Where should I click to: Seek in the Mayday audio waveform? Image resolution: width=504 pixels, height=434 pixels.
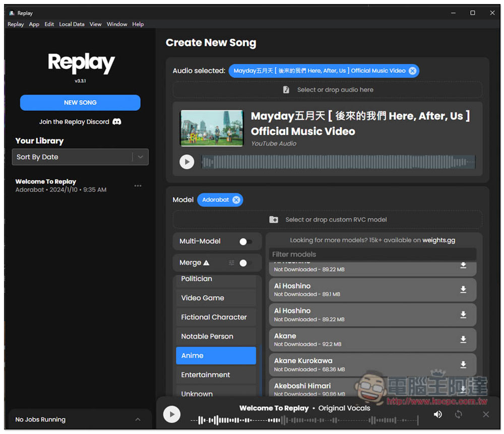click(x=338, y=162)
